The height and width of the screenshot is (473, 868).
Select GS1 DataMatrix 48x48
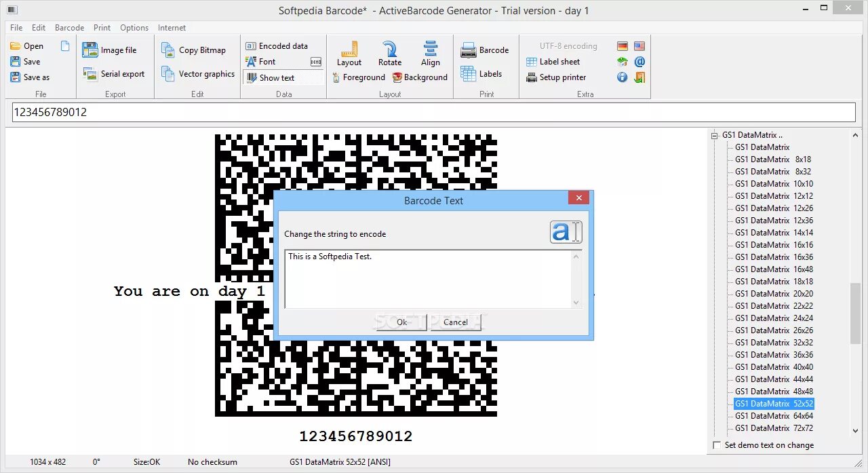(x=774, y=392)
